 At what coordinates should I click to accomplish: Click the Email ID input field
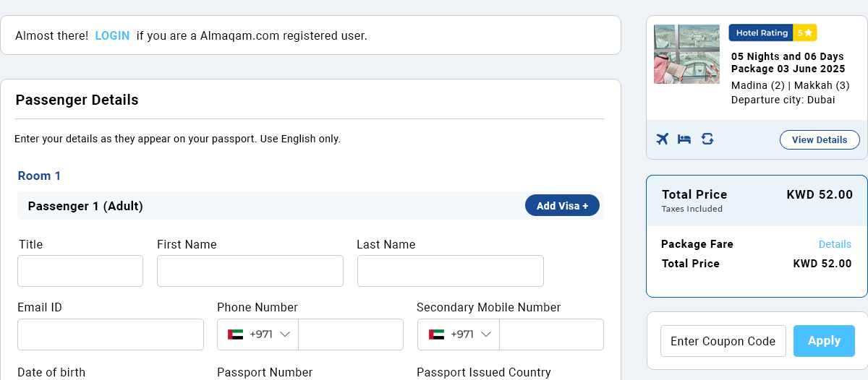point(111,334)
